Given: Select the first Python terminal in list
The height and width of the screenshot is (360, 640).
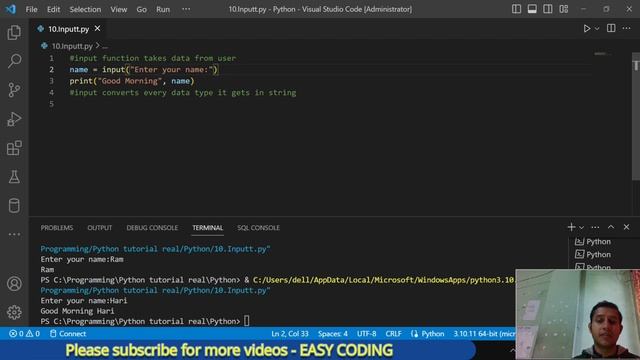Looking at the screenshot, I should 593,242.
